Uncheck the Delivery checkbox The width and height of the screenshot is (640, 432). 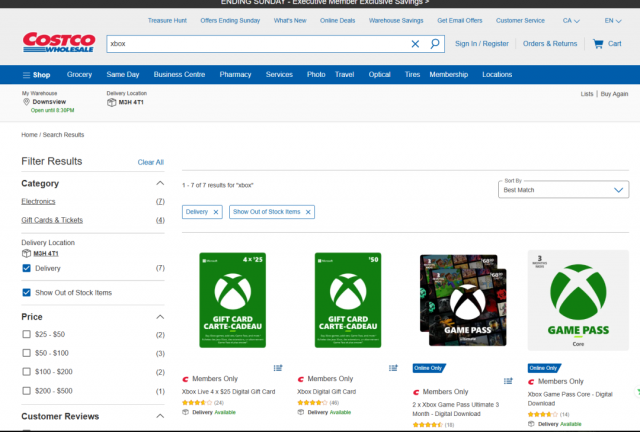(27, 268)
